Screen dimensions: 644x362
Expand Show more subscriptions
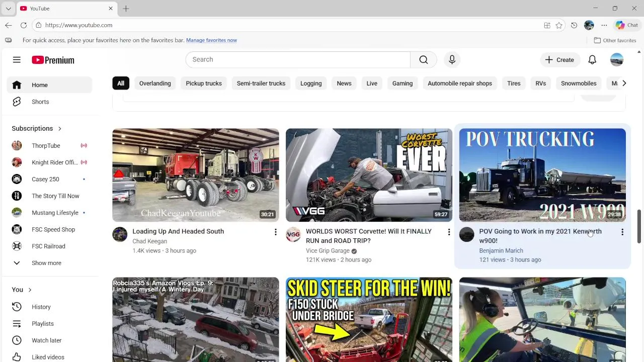49,263
